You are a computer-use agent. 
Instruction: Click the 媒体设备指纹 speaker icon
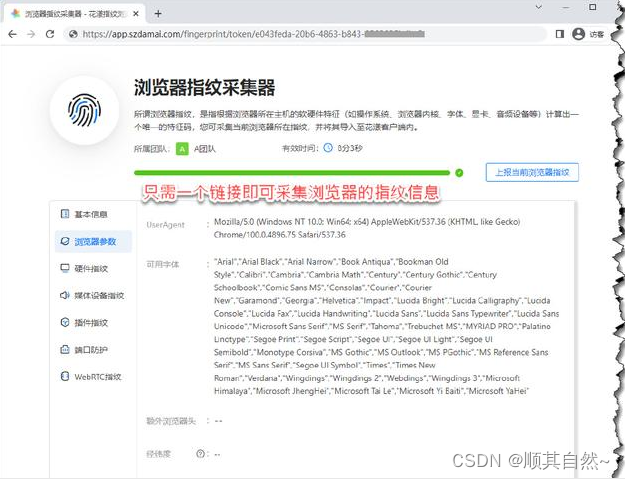coord(65,295)
